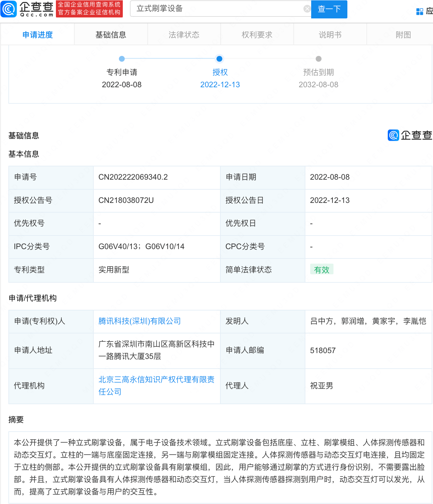Switch to the 基础信息 tab
The height and width of the screenshot is (504, 433).
click(x=111, y=35)
